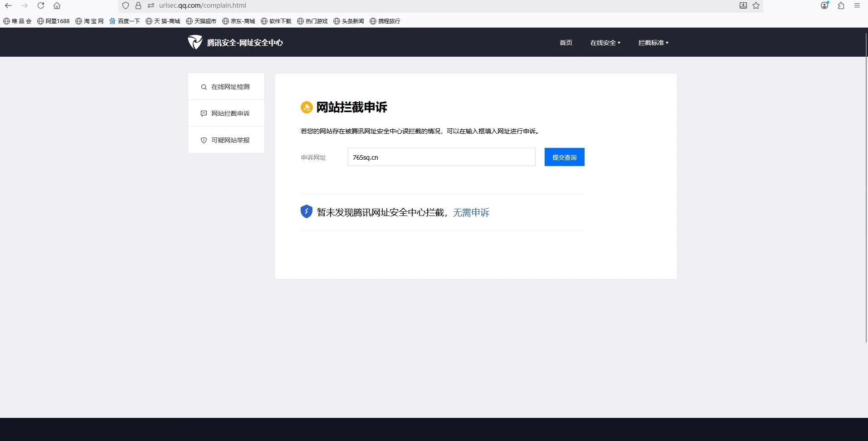Open the 天猫-商城 bookmark

click(163, 21)
